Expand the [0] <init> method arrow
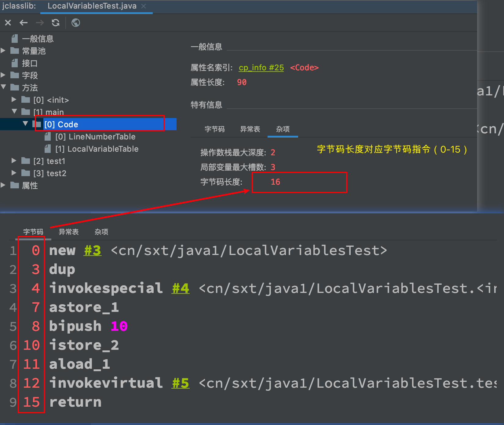Image resolution: width=504 pixels, height=425 pixels. [14, 99]
